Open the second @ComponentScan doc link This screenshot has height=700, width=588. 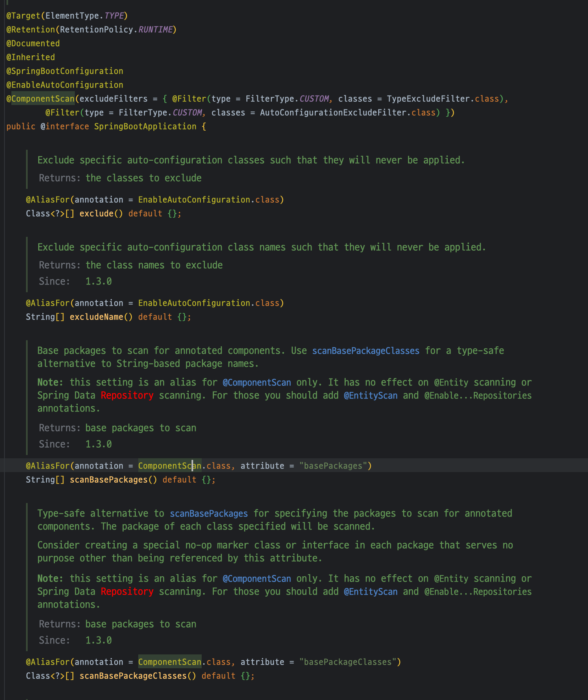(257, 579)
